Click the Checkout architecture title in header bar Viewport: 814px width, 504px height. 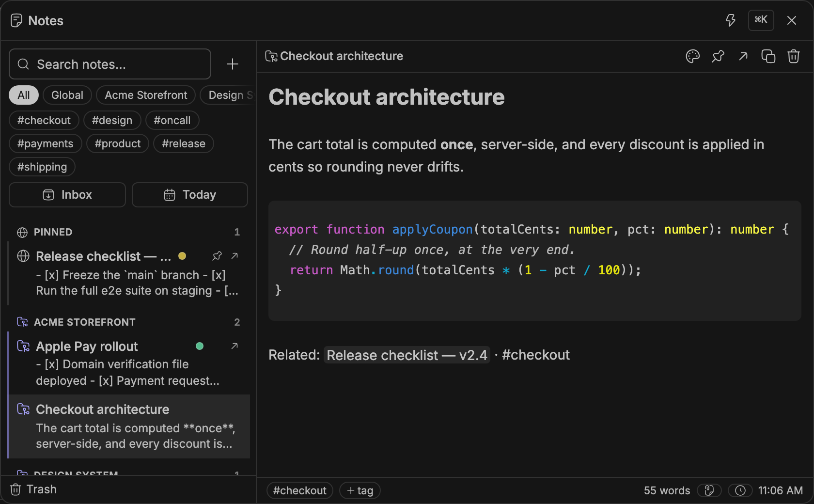click(342, 56)
